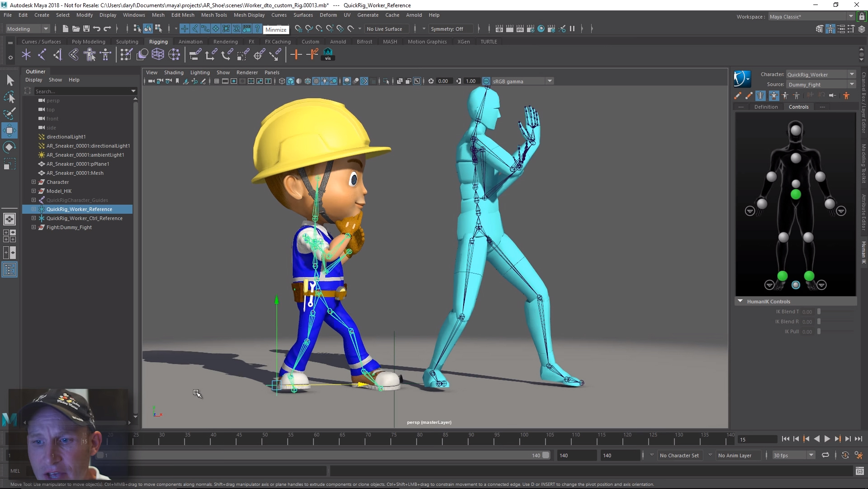Click the Undo arrow icon
Image resolution: width=868 pixels, height=489 pixels.
[x=96, y=29]
